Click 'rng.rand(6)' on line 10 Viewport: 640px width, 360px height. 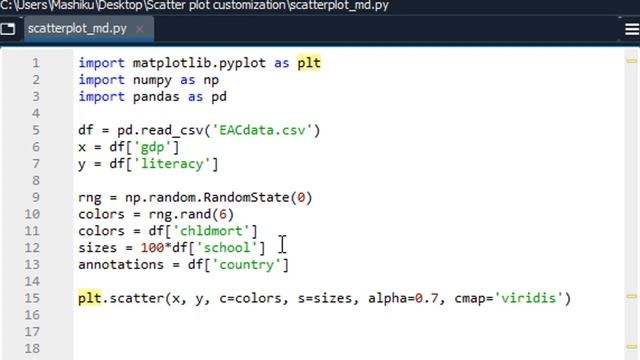191,214
